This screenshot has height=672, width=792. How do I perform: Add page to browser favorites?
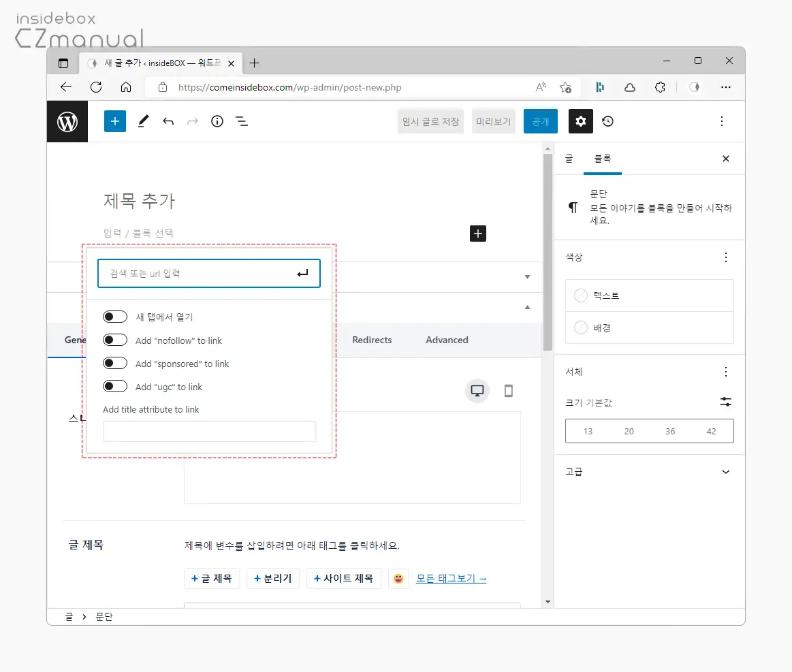[x=566, y=87]
